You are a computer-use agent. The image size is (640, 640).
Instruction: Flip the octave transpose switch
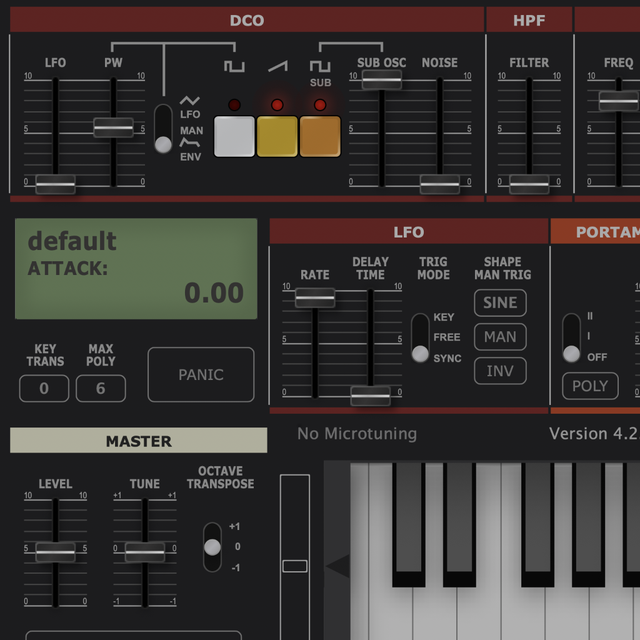[x=212, y=547]
